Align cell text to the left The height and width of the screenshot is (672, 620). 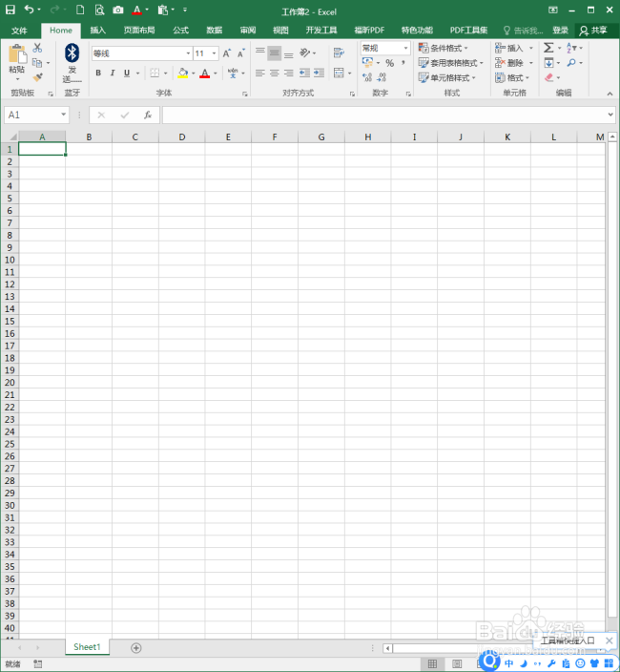pos(259,73)
